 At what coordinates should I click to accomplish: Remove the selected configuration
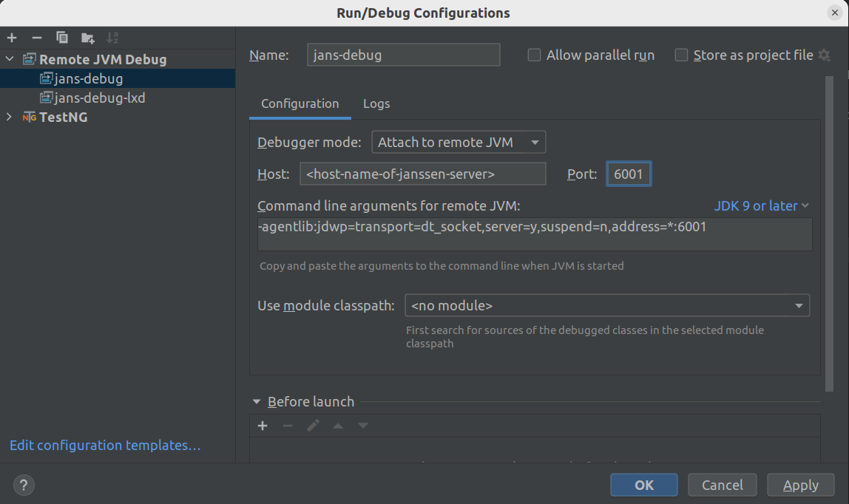coord(36,37)
